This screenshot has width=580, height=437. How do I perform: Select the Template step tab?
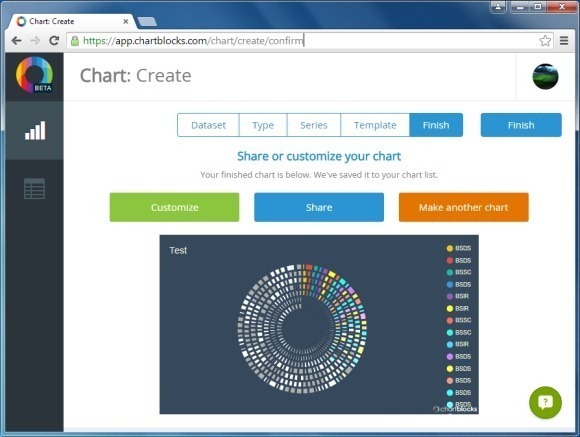(375, 125)
